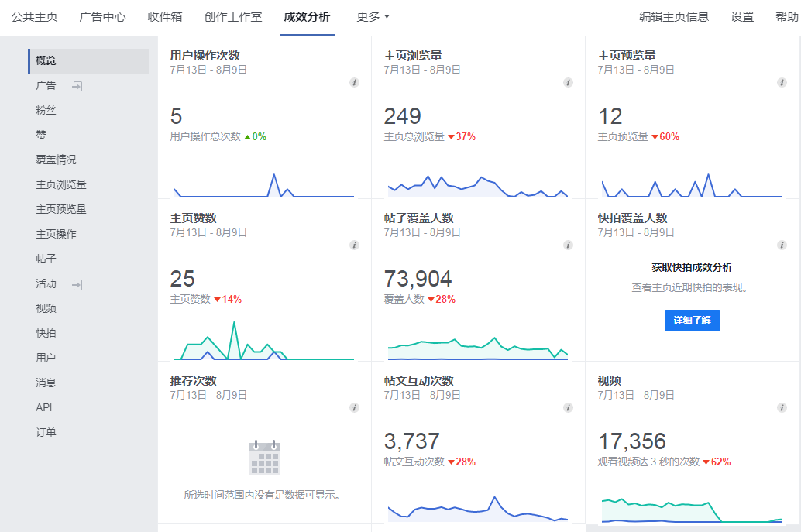Image resolution: width=801 pixels, height=532 pixels.
Task: Click info icon on 主页赞数 card
Action: pyautogui.click(x=354, y=245)
